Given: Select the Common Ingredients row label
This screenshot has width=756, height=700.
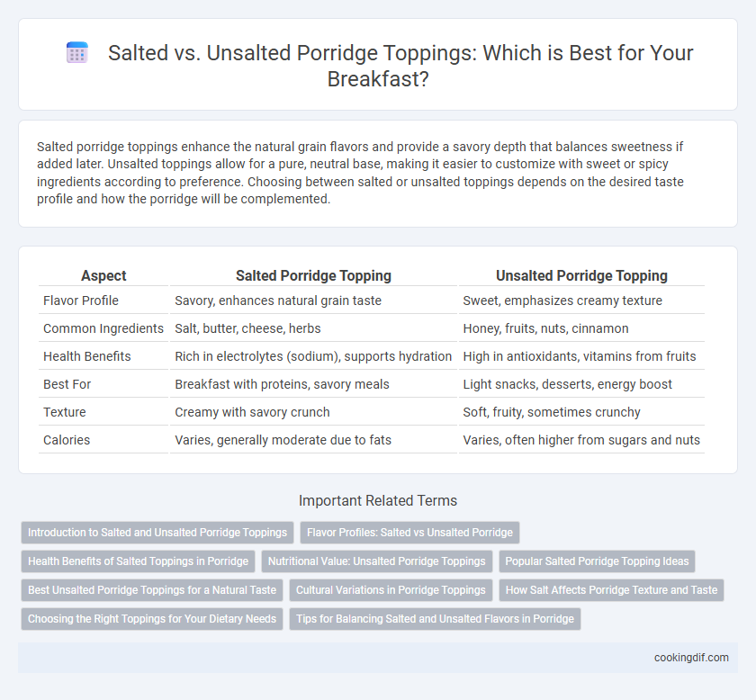Looking at the screenshot, I should 103,328.
